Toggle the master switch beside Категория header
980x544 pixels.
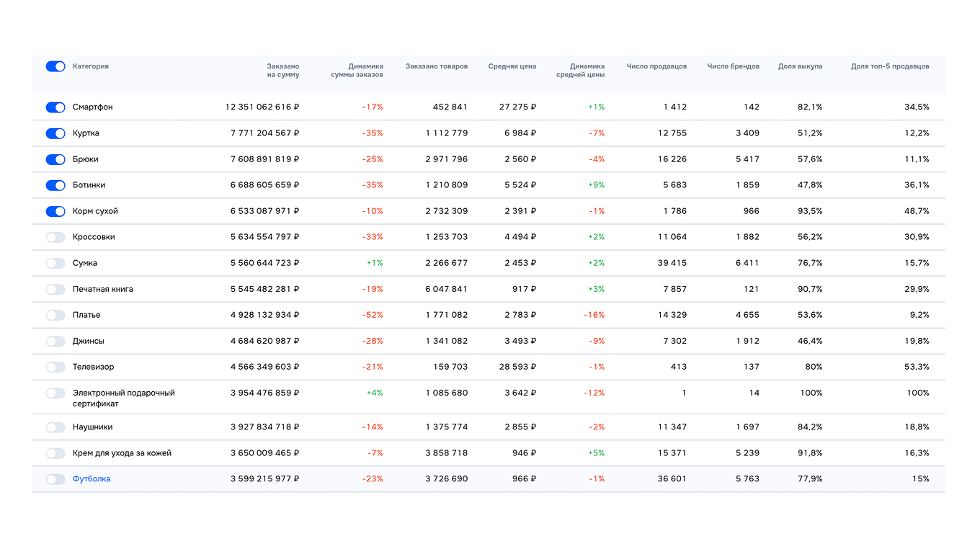pyautogui.click(x=55, y=66)
